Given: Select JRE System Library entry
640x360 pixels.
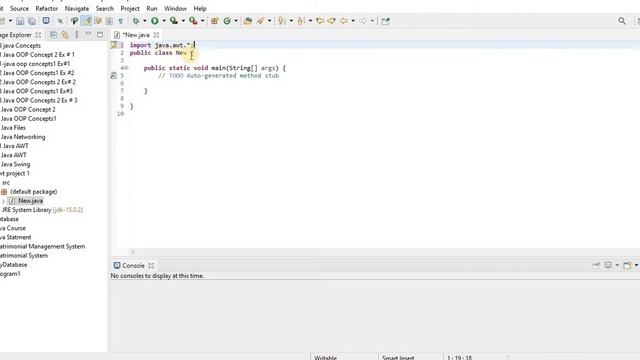Looking at the screenshot, I should click(42, 210).
